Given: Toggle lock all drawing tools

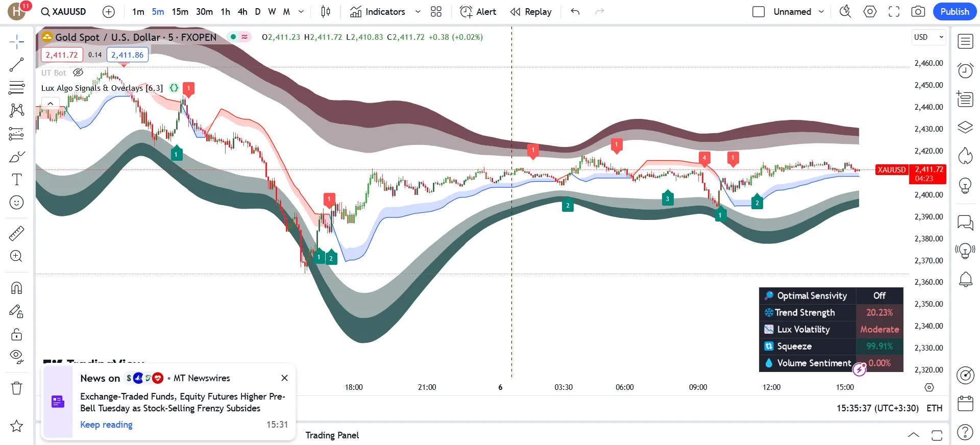Looking at the screenshot, I should coord(16,334).
